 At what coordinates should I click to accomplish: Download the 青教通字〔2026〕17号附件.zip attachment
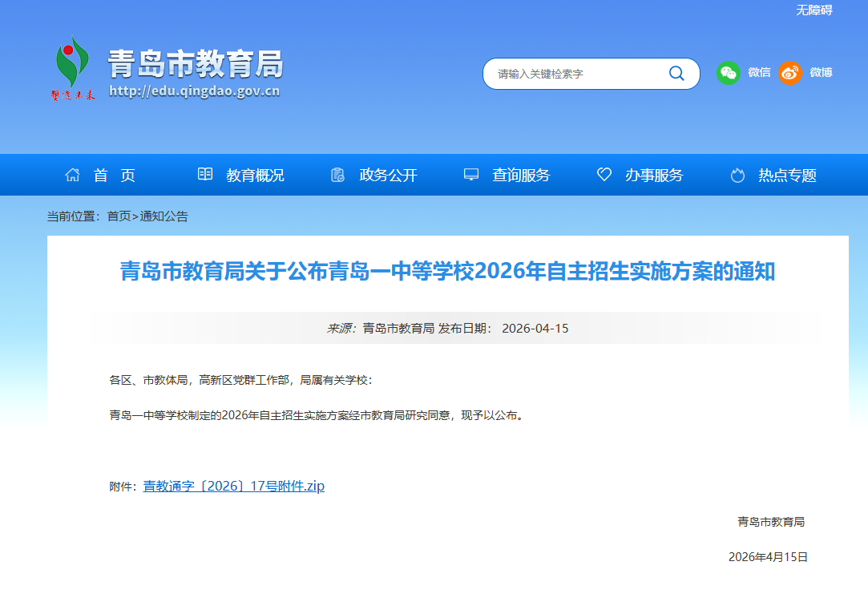(233, 486)
